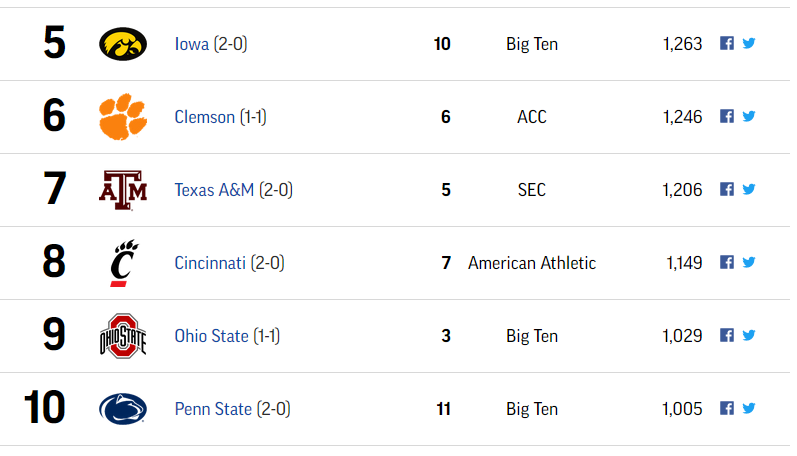797x456 pixels.
Task: Open the Ohio State team page
Action: (211, 337)
